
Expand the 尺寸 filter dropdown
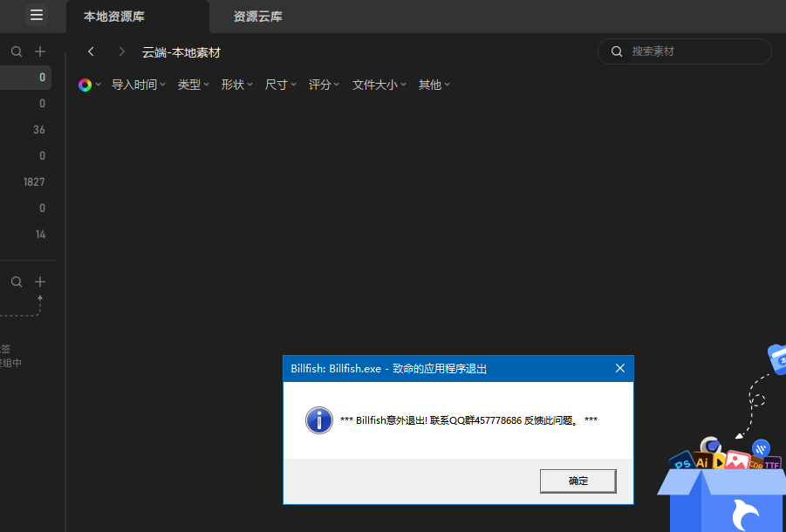[x=281, y=85]
